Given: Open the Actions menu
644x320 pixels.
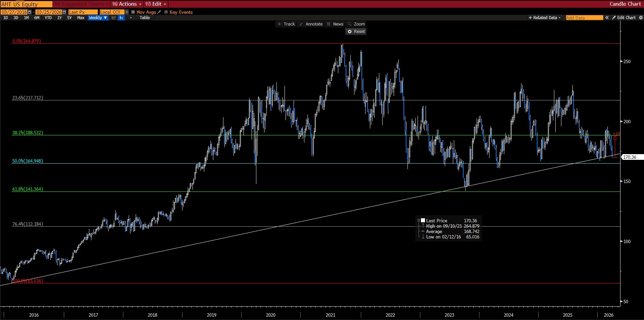Looking at the screenshot, I should point(127,4).
